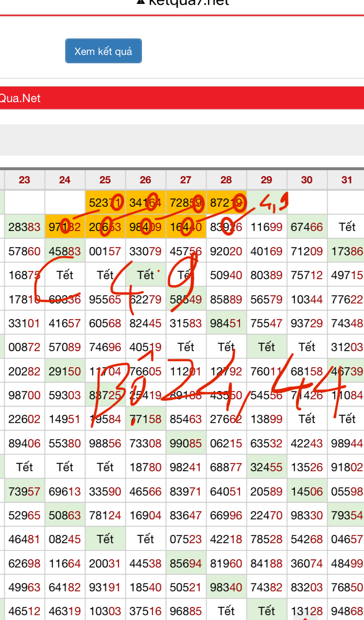Choose column header 31

tap(347, 180)
